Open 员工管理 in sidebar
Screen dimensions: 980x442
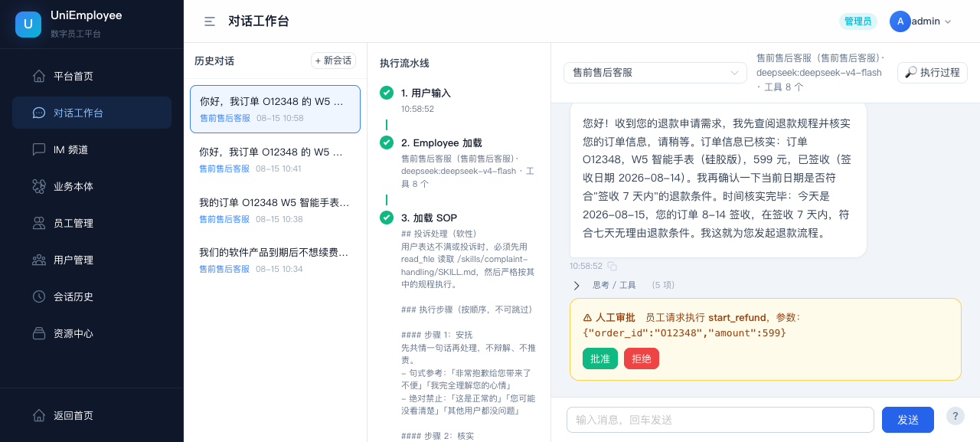pos(92,223)
